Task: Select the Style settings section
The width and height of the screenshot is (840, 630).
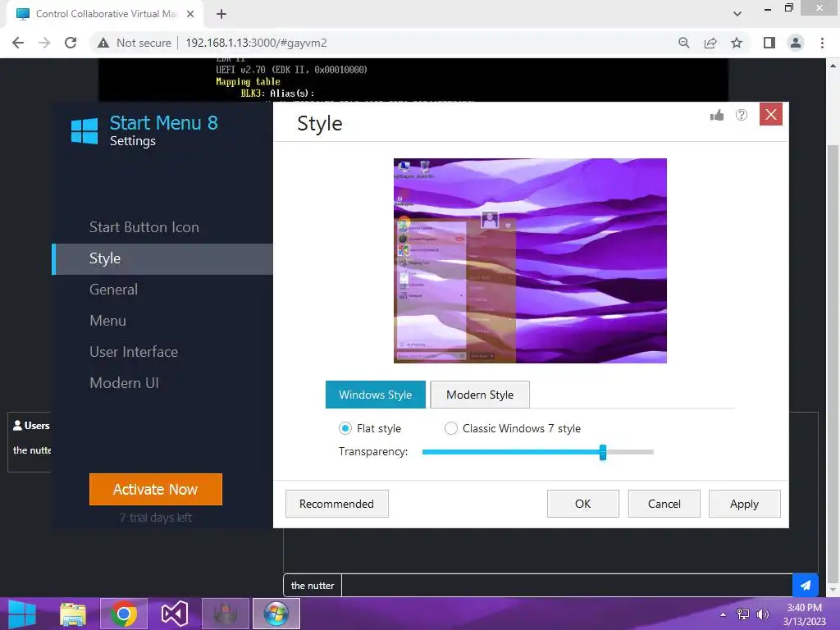Action: coord(163,258)
